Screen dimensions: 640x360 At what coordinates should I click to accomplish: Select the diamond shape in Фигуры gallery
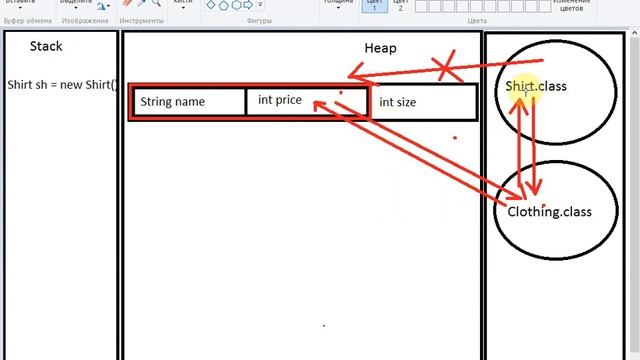coord(211,5)
